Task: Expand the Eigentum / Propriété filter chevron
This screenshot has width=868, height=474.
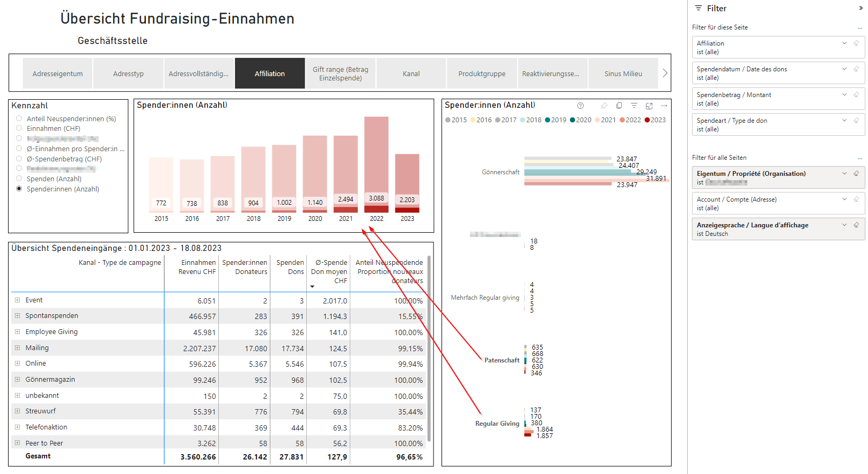Action: pyautogui.click(x=844, y=173)
